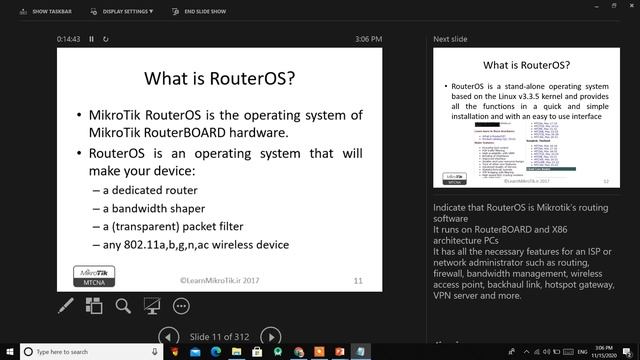Open the Mail app from taskbar

(x=196, y=351)
